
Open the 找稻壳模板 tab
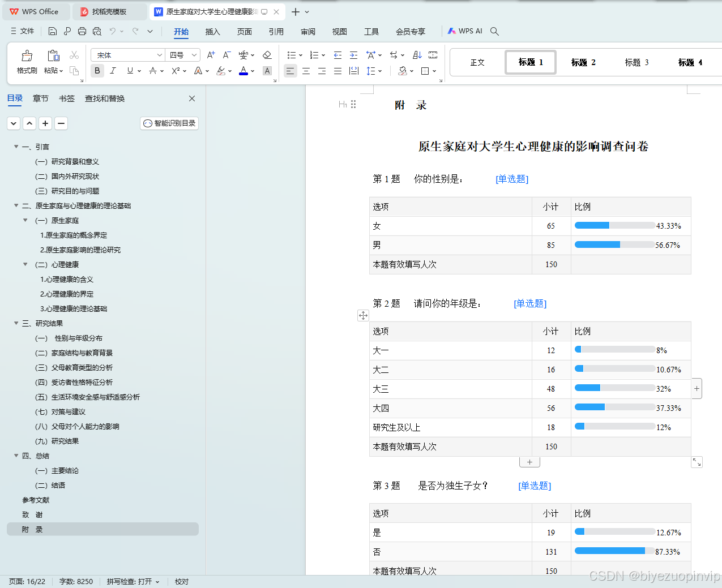click(x=109, y=11)
